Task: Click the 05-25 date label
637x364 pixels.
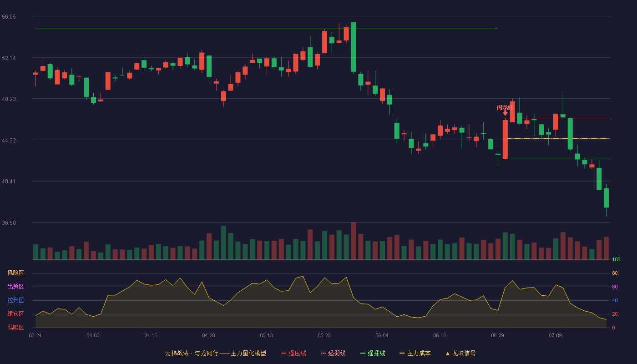Action: [324, 335]
